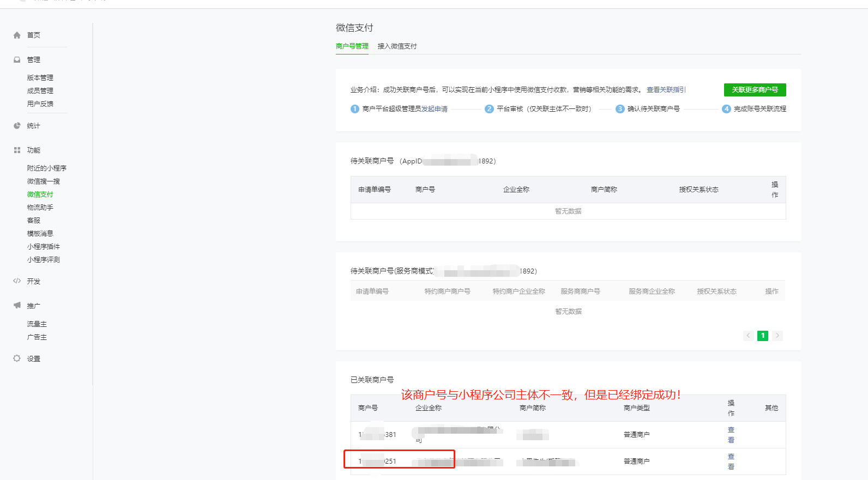Click merchant number ending in 251

[377, 461]
